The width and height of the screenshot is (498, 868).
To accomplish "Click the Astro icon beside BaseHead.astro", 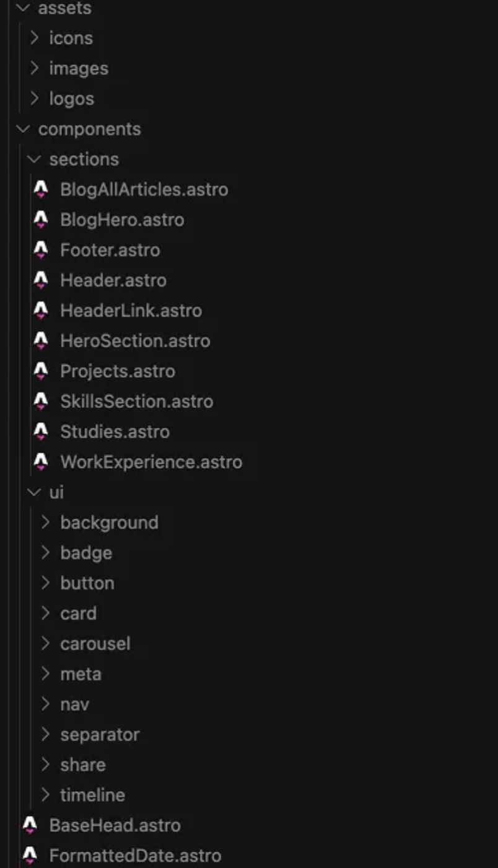I will tap(30, 826).
